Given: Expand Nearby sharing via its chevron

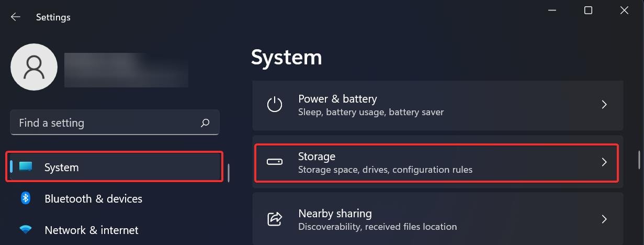Looking at the screenshot, I should [x=604, y=219].
